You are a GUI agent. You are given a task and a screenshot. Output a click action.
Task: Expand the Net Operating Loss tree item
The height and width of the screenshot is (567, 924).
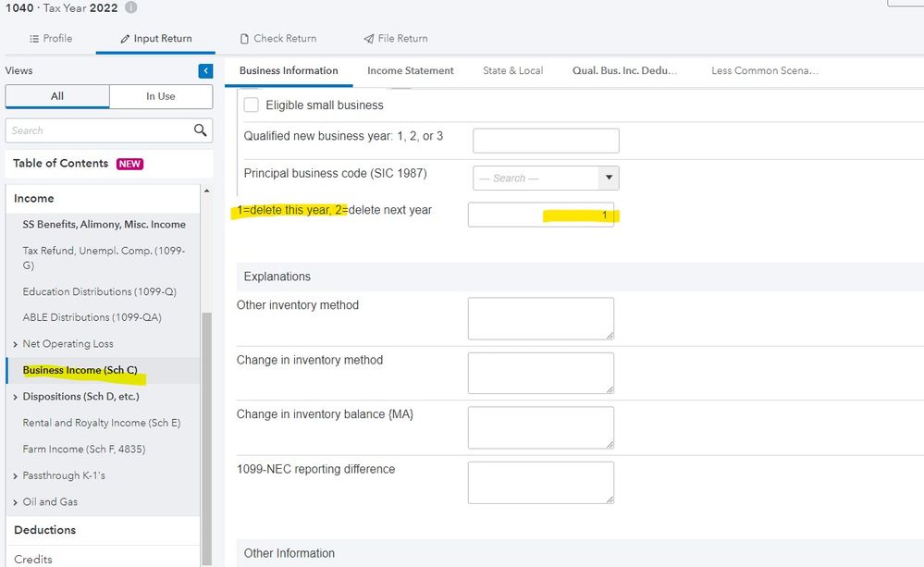[16, 344]
